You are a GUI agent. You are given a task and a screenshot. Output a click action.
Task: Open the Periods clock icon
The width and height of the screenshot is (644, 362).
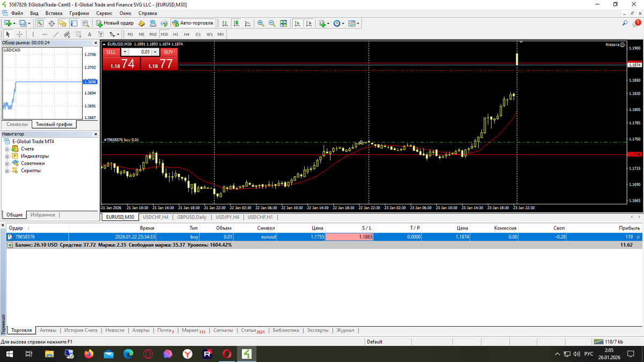(337, 23)
